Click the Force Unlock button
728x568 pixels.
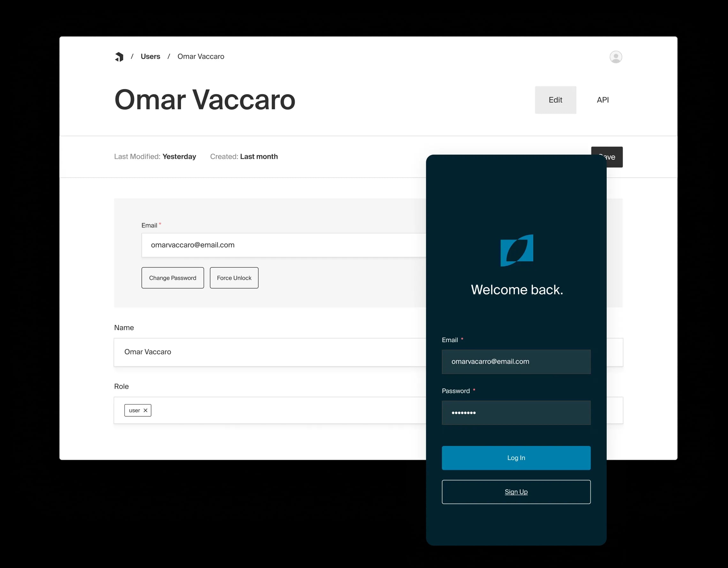235,277
